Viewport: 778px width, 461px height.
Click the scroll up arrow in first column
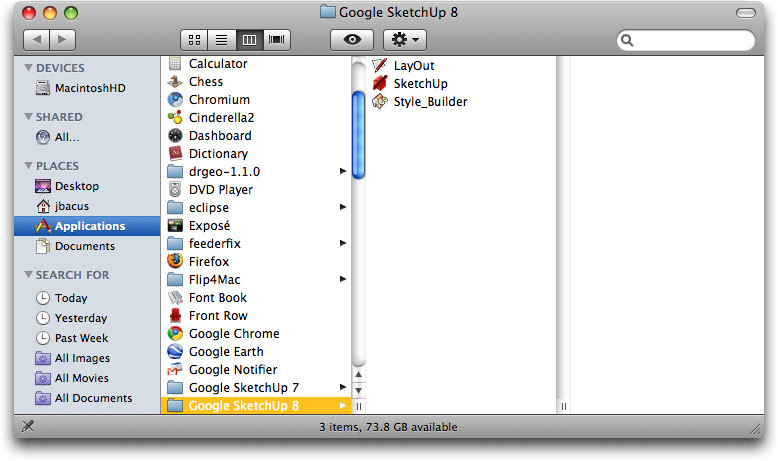coord(358,375)
